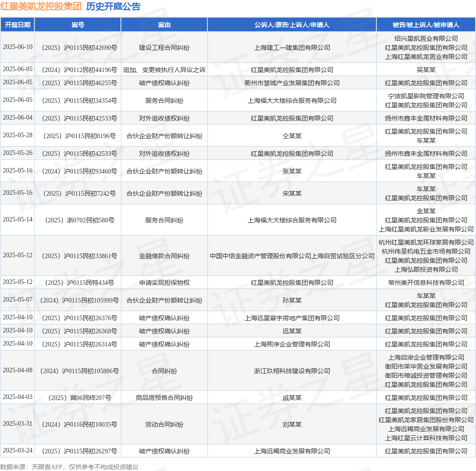Click defendant 上海启浚企业管理有限公司
The height and width of the screenshot is (471, 476).
426,357
